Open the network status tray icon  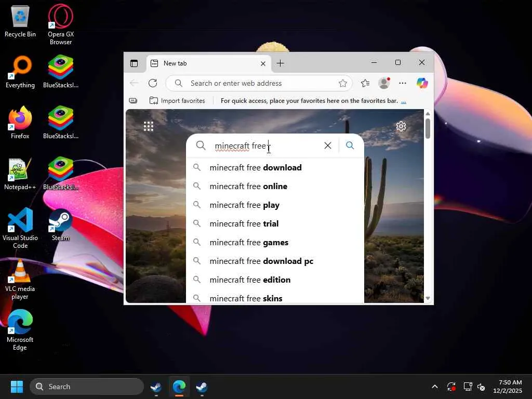click(x=468, y=387)
